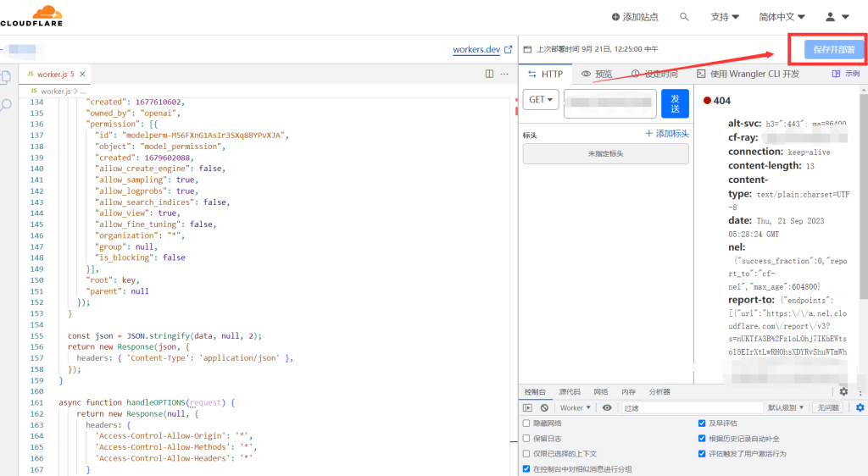Enable the 隐藏网络 checkbox
868x476 pixels.
click(x=526, y=423)
